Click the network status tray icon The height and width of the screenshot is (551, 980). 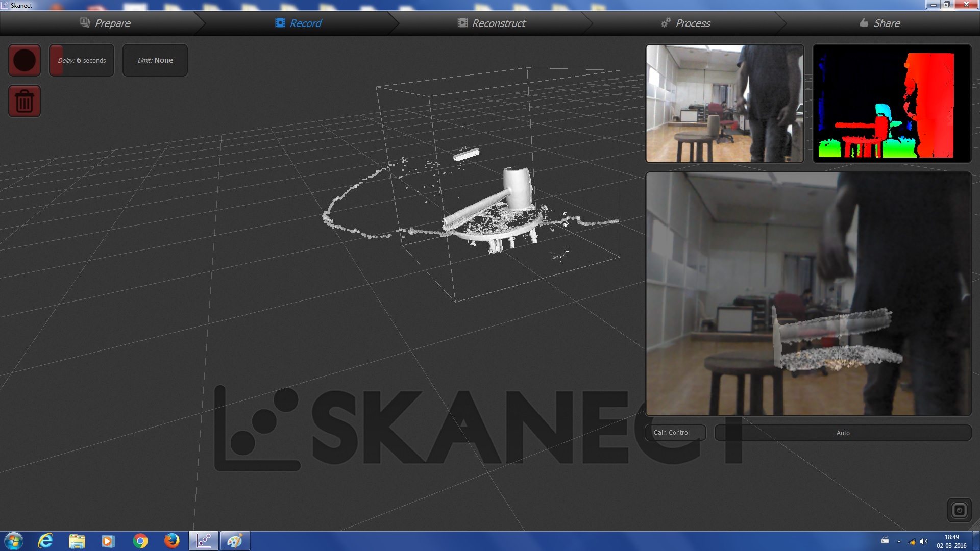(x=912, y=541)
